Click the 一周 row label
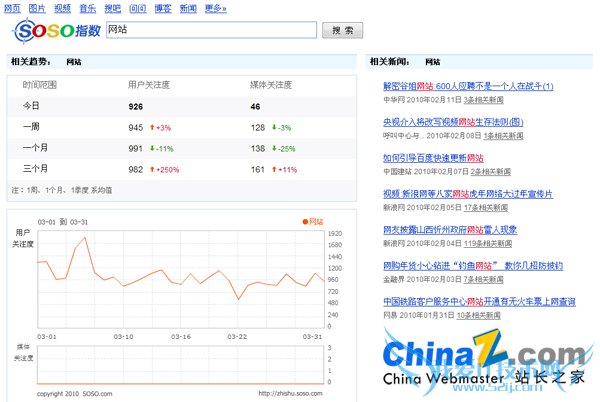 click(31, 127)
